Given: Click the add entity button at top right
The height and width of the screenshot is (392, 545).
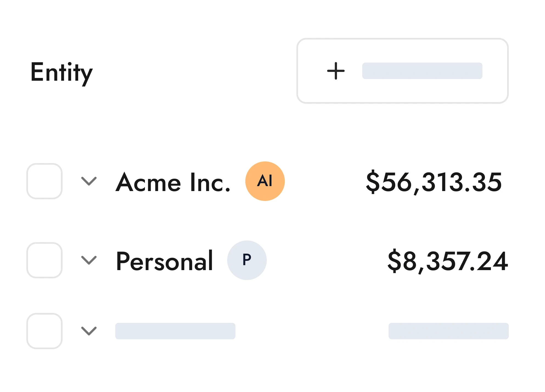Looking at the screenshot, I should click(402, 71).
